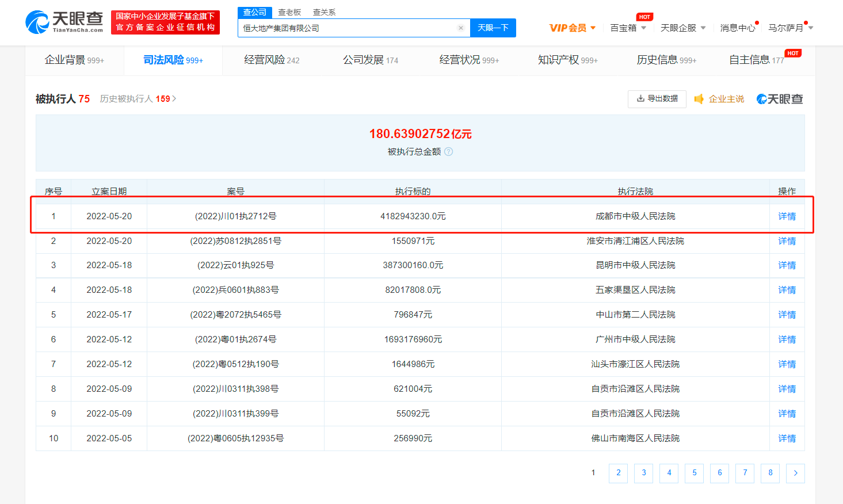Open 详情 for case 粤0512执190号

tap(787, 364)
